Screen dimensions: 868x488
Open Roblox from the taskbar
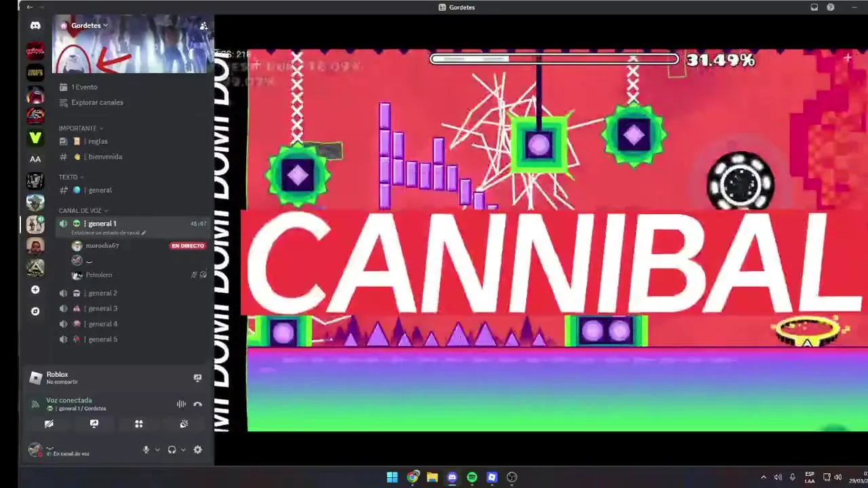click(492, 477)
